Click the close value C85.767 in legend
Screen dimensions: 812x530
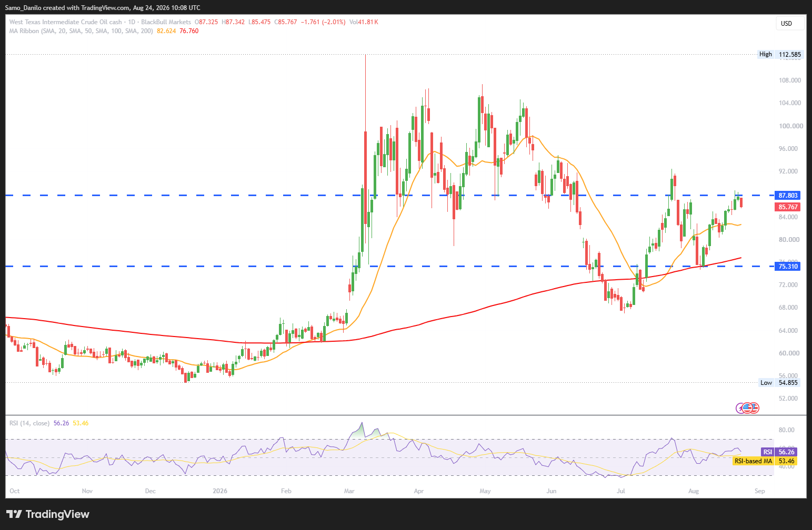tap(285, 22)
